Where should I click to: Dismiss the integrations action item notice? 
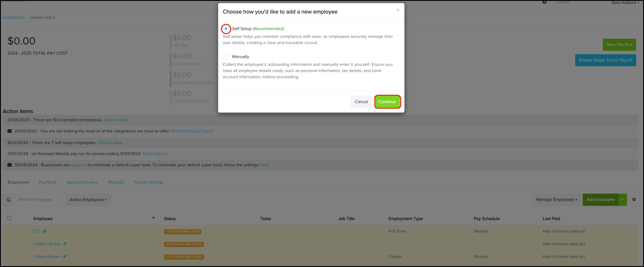pos(632,131)
